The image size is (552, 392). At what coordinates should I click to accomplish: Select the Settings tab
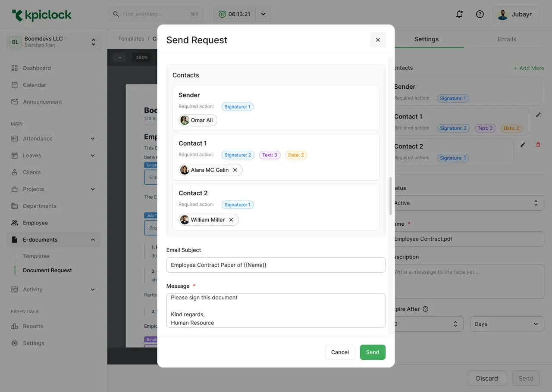point(427,39)
